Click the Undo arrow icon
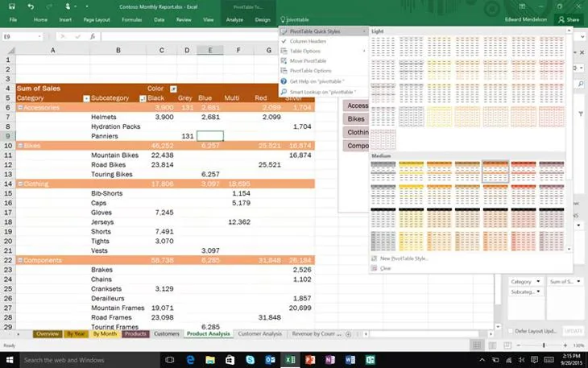 [x=31, y=6]
